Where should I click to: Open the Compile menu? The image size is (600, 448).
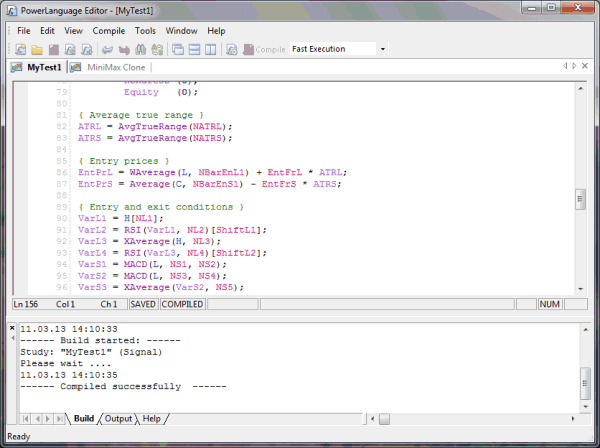click(x=109, y=31)
